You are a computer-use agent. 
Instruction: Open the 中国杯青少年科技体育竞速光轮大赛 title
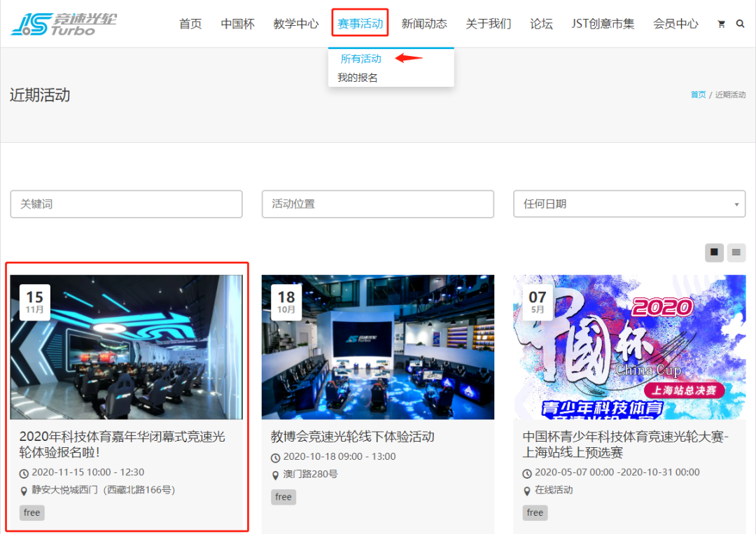coord(625,444)
